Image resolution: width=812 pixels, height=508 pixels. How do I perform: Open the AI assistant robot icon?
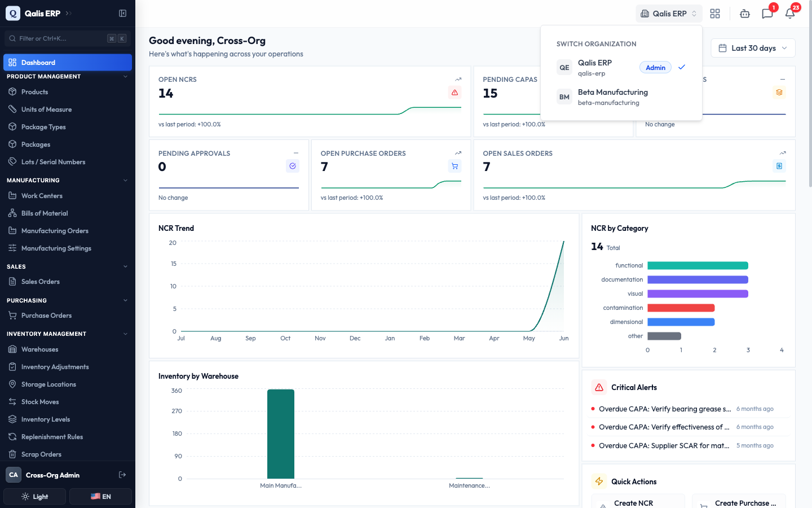745,14
